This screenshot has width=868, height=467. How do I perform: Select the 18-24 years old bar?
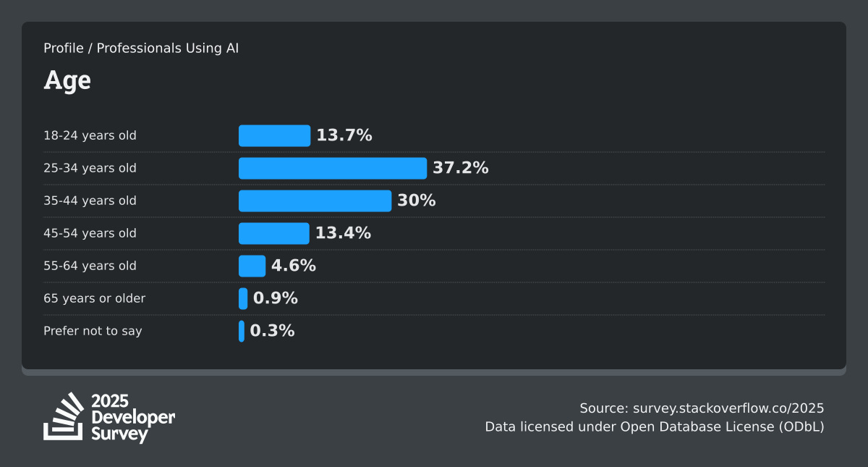tap(274, 135)
